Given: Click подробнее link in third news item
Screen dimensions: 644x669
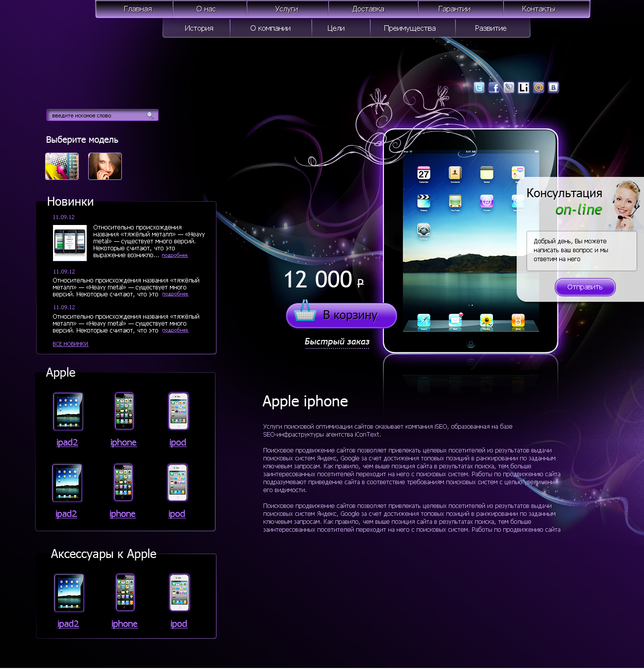Looking at the screenshot, I should point(175,330).
